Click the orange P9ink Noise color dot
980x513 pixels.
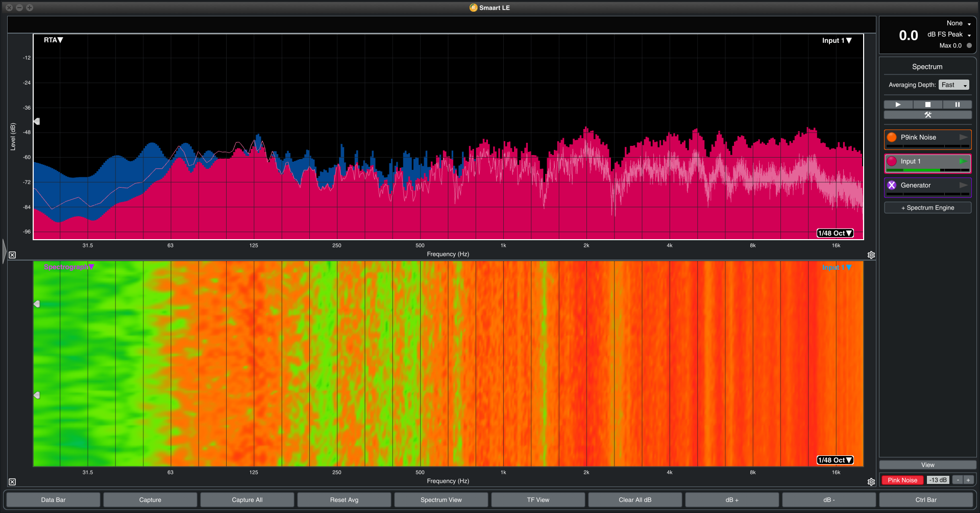click(x=892, y=137)
